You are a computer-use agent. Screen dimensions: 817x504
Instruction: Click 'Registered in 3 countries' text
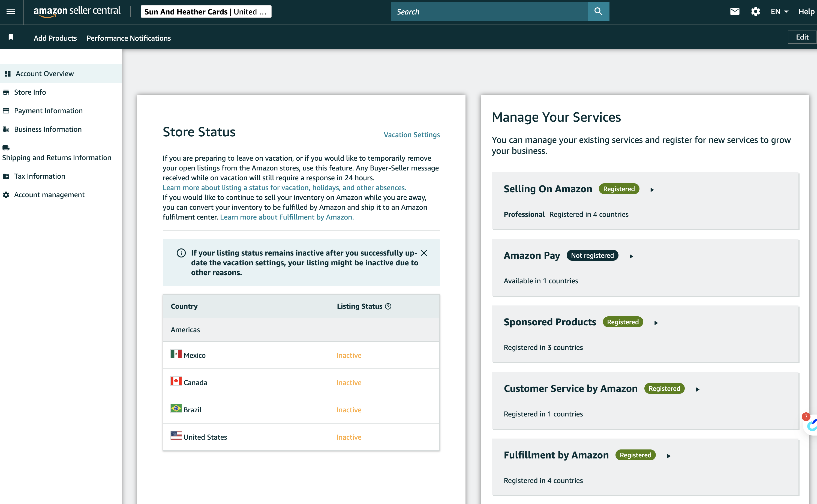tap(543, 348)
